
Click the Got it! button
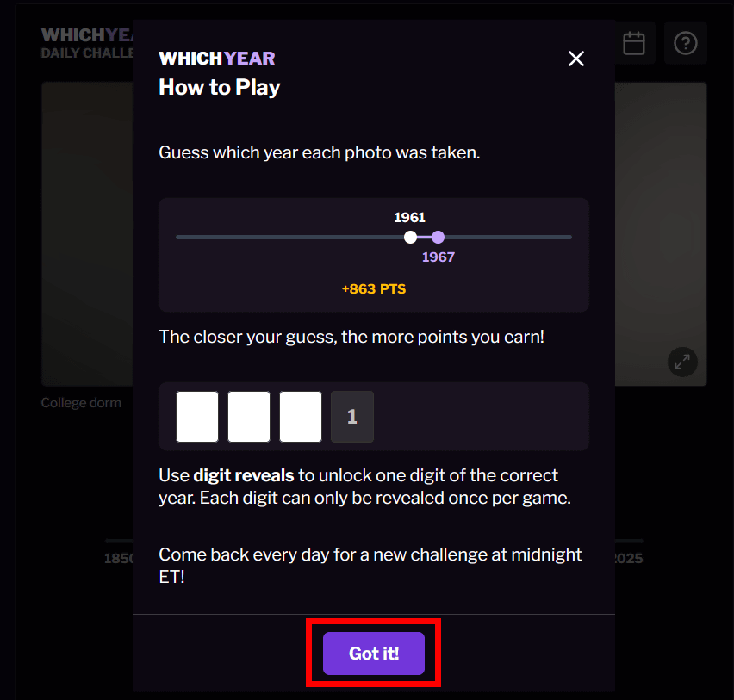click(x=374, y=654)
